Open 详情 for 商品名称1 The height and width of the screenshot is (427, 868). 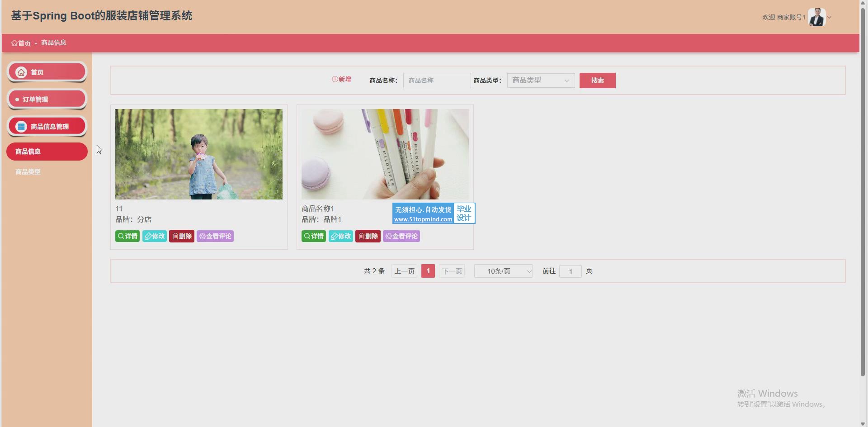pyautogui.click(x=314, y=236)
